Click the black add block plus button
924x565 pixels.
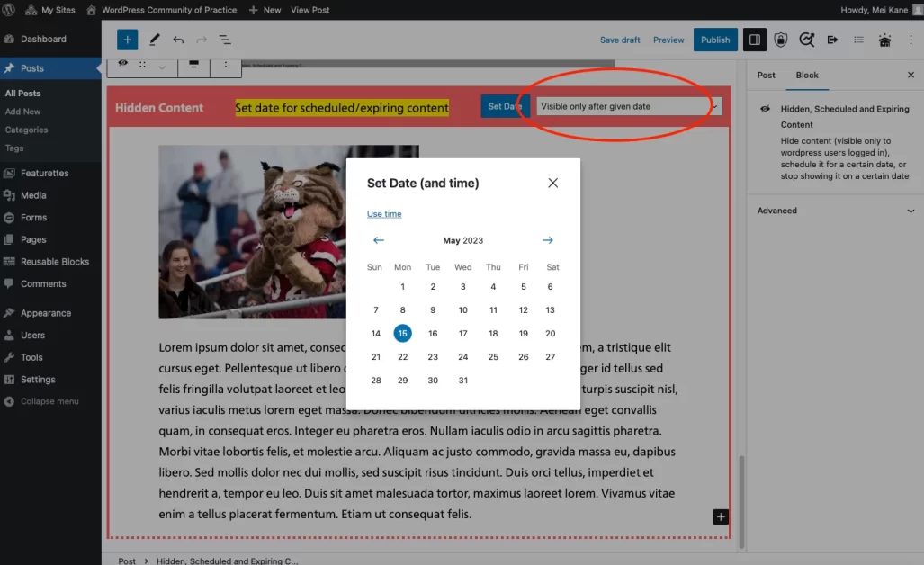(x=721, y=517)
